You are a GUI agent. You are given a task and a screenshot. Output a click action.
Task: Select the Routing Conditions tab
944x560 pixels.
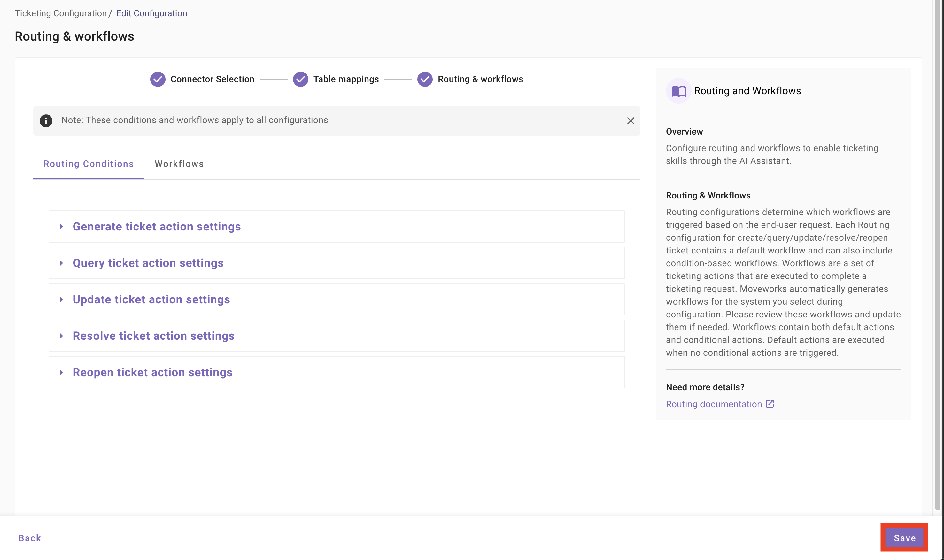[x=88, y=164]
